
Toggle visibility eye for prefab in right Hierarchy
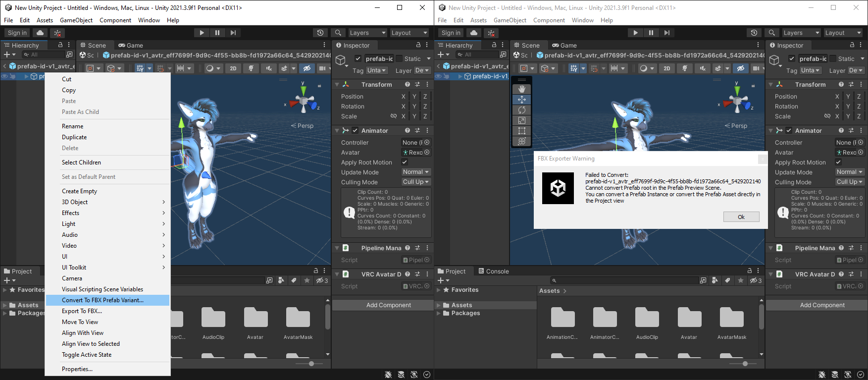coord(439,76)
